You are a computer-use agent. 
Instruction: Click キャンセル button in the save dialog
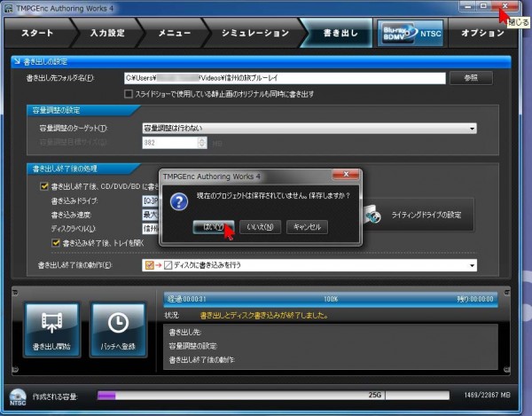[x=307, y=227]
